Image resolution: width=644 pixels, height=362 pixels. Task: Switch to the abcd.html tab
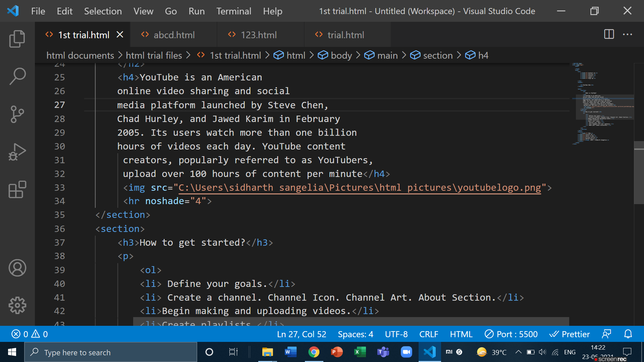pyautogui.click(x=174, y=35)
